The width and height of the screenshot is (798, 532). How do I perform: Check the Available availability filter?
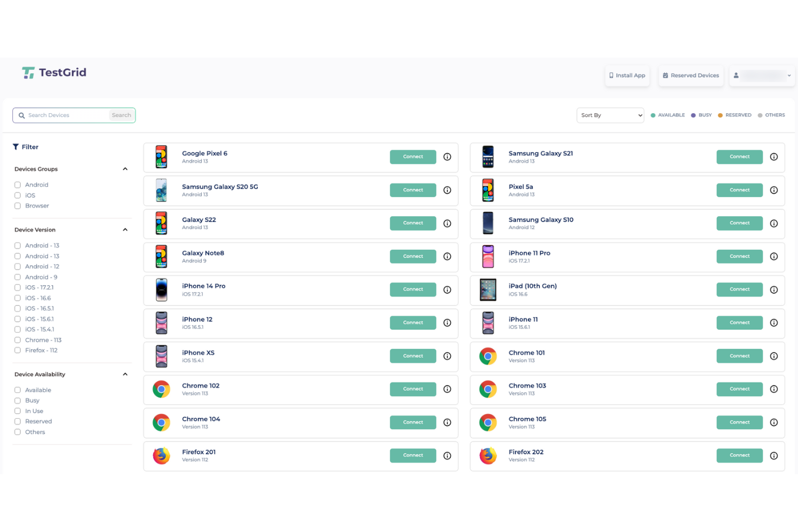pos(17,390)
